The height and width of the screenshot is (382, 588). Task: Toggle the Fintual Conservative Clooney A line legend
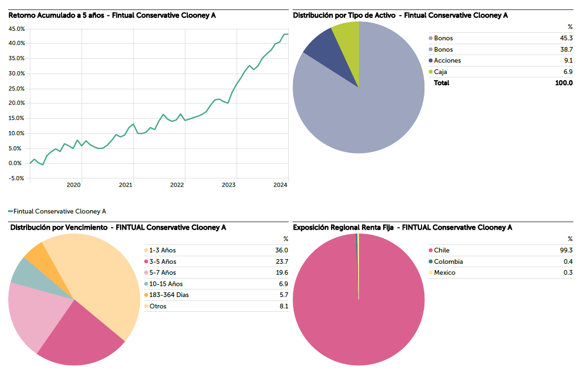click(57, 211)
